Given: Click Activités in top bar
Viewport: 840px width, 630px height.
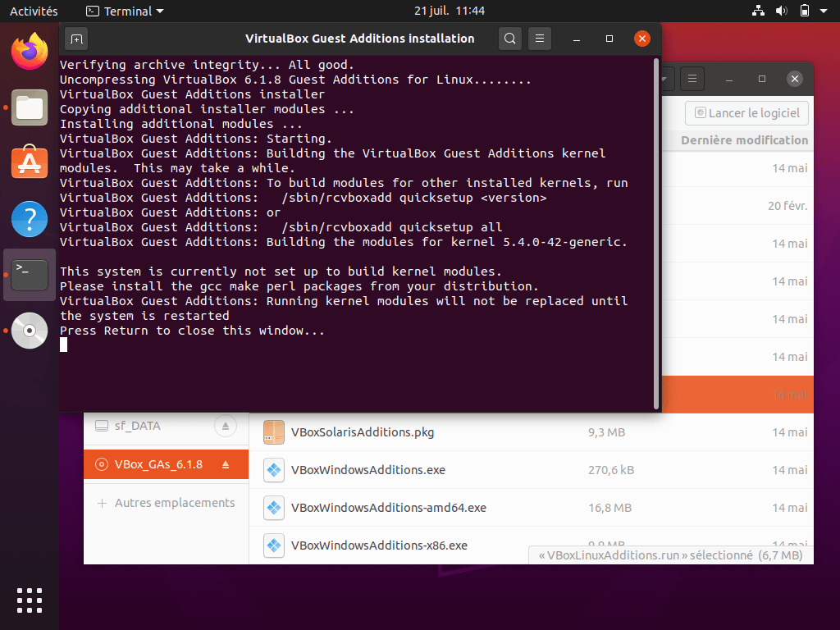Looking at the screenshot, I should pyautogui.click(x=34, y=11).
